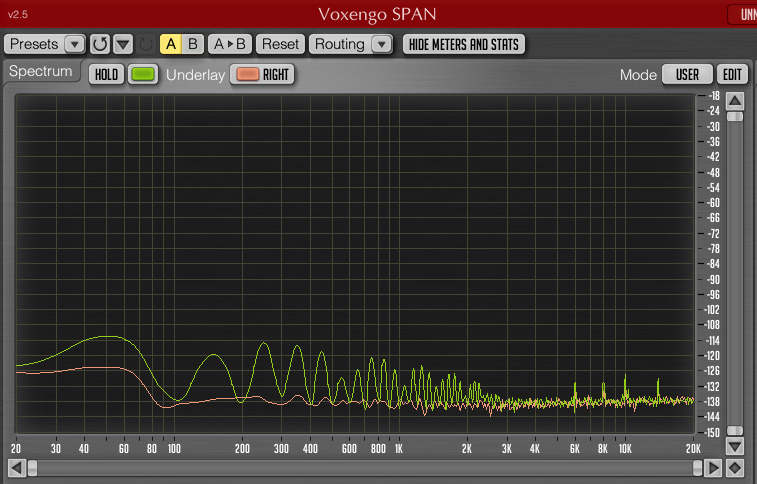Click the diamond zoom reset icon
Image resolution: width=757 pixels, height=484 pixels.
[735, 467]
